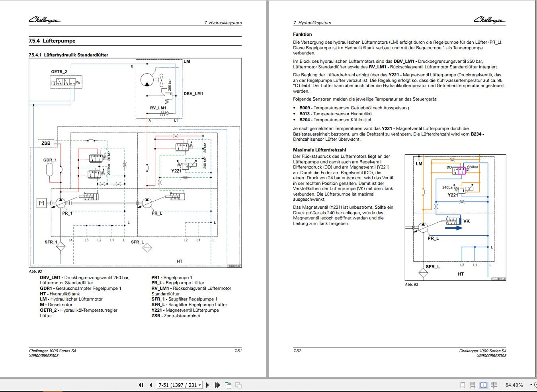Go to the previous page
Screen dimensions: 537x392
[x=151, y=385]
